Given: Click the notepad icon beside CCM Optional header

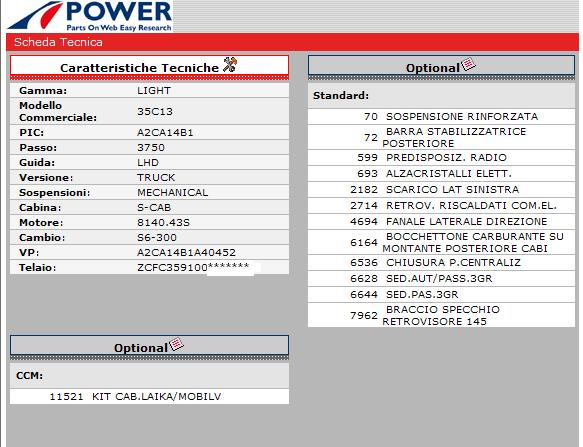Looking at the screenshot, I should pos(176,344).
